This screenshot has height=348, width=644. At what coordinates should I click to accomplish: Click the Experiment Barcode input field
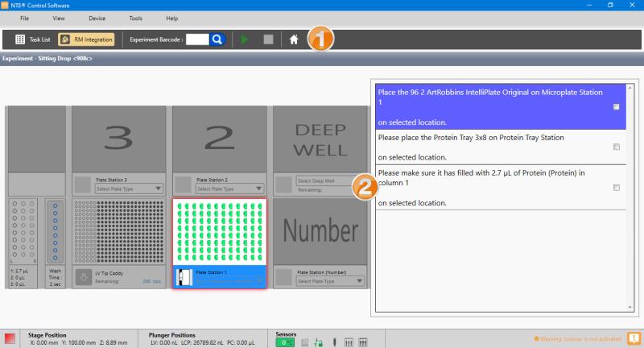[197, 39]
